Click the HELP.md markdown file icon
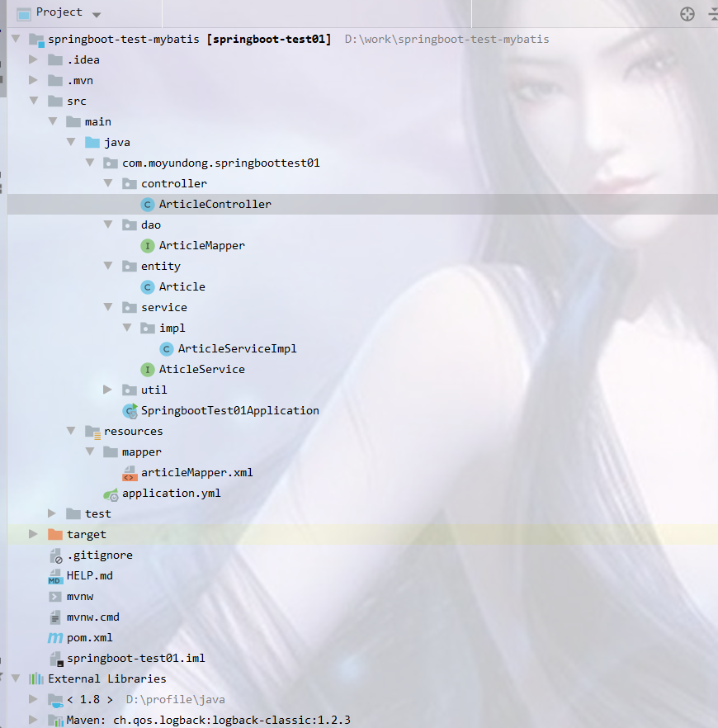Image resolution: width=718 pixels, height=728 pixels. pos(55,576)
